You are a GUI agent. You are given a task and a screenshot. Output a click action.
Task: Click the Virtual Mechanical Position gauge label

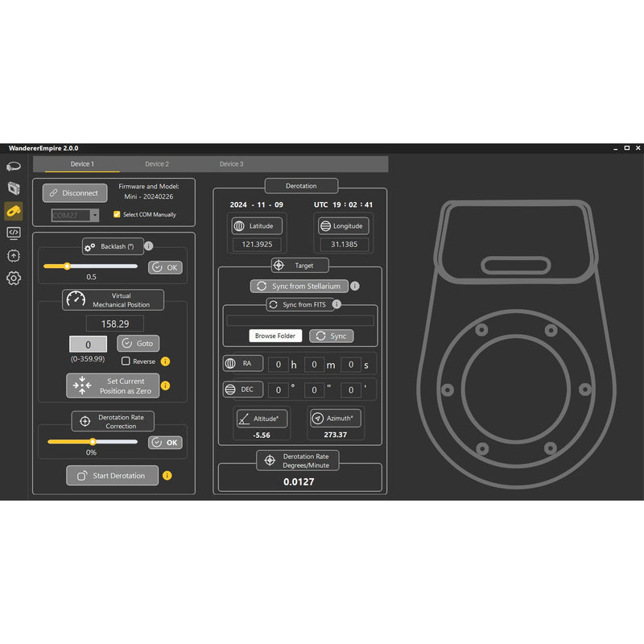[113, 299]
